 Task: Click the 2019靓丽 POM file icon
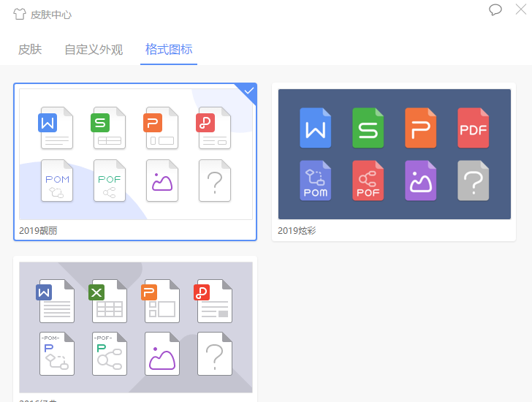tap(57, 181)
